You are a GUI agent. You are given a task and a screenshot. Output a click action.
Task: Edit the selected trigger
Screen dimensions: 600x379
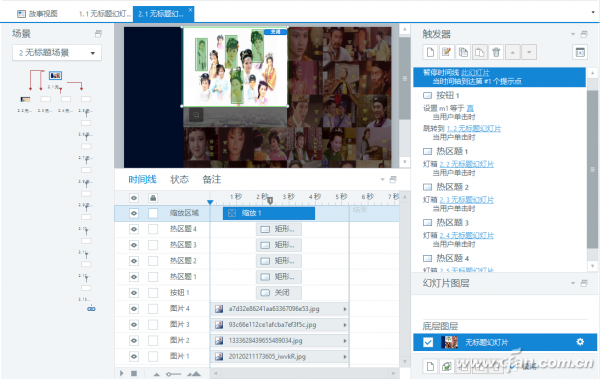pos(447,52)
